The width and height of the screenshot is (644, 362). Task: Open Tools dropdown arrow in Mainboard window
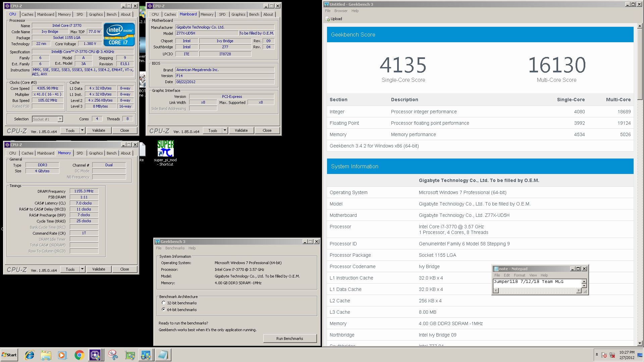point(225,130)
